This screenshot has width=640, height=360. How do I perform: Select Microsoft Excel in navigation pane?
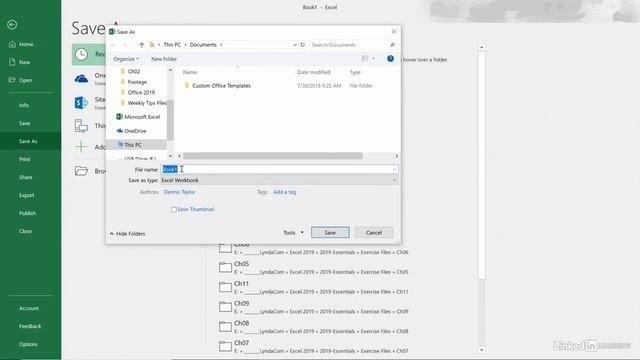(142, 117)
